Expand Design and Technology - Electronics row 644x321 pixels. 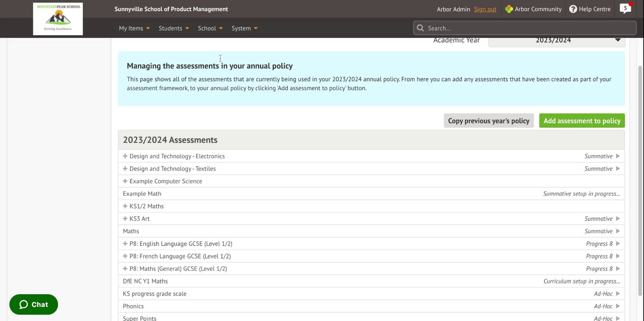(125, 156)
